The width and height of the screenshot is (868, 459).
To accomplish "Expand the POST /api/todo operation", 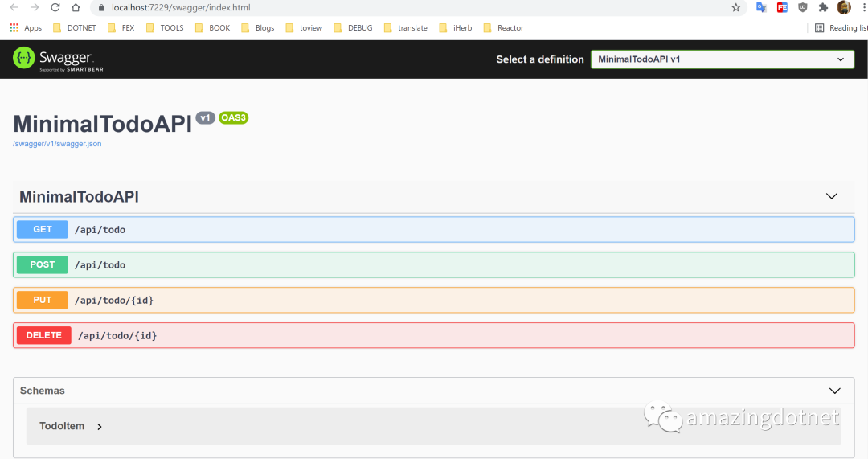I will [433, 264].
